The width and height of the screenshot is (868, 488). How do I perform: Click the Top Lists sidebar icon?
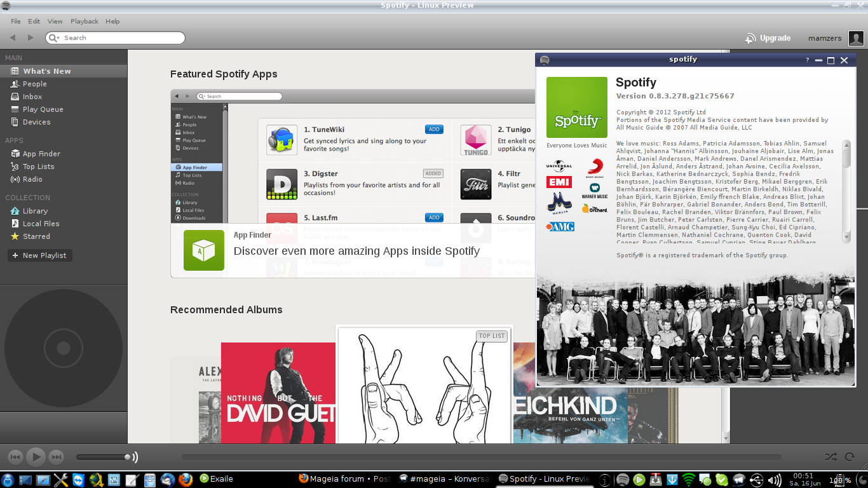15,166
